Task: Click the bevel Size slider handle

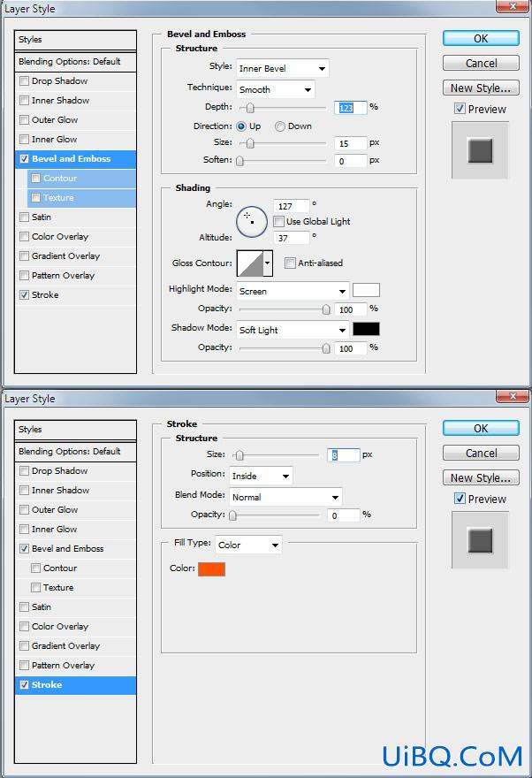Action: tap(250, 143)
